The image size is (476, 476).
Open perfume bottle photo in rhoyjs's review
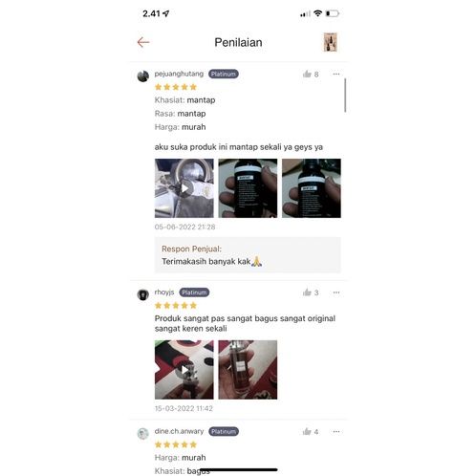click(248, 370)
